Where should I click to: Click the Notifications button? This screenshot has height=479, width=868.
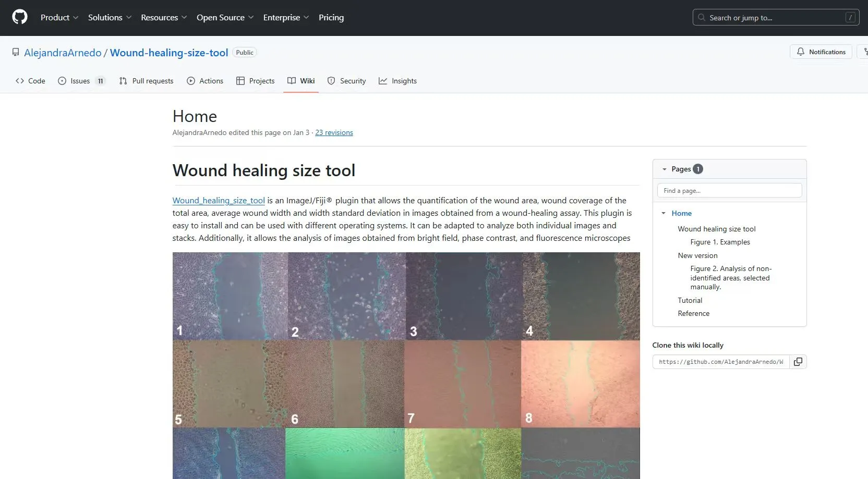821,52
